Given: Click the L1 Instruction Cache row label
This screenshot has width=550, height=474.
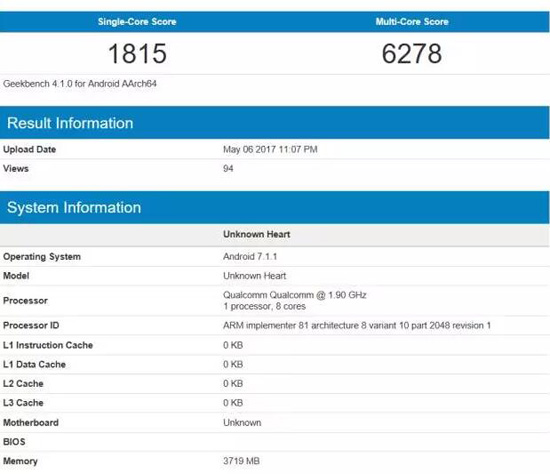Looking at the screenshot, I should coord(48,345).
